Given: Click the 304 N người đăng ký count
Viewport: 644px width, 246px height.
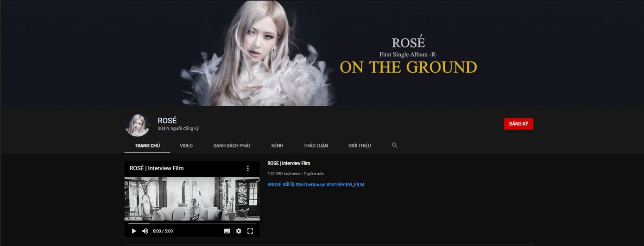Looking at the screenshot, I should point(178,129).
